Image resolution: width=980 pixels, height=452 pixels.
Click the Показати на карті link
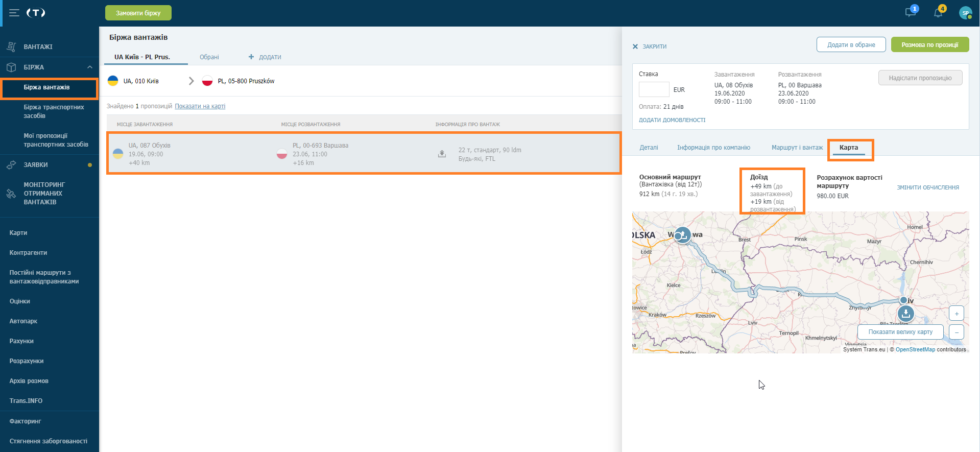(x=200, y=106)
